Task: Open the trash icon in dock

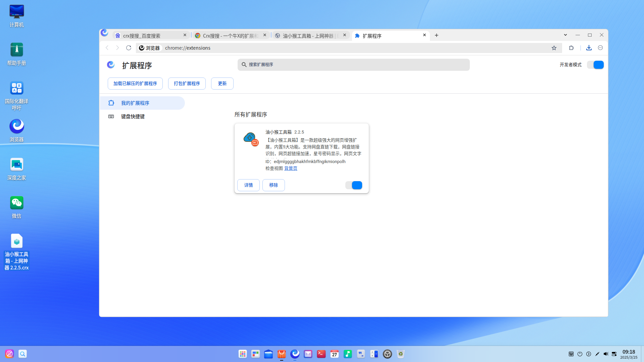Action: coord(400,354)
